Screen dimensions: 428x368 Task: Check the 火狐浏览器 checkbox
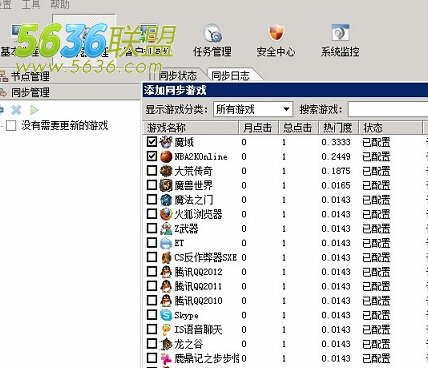(x=152, y=214)
